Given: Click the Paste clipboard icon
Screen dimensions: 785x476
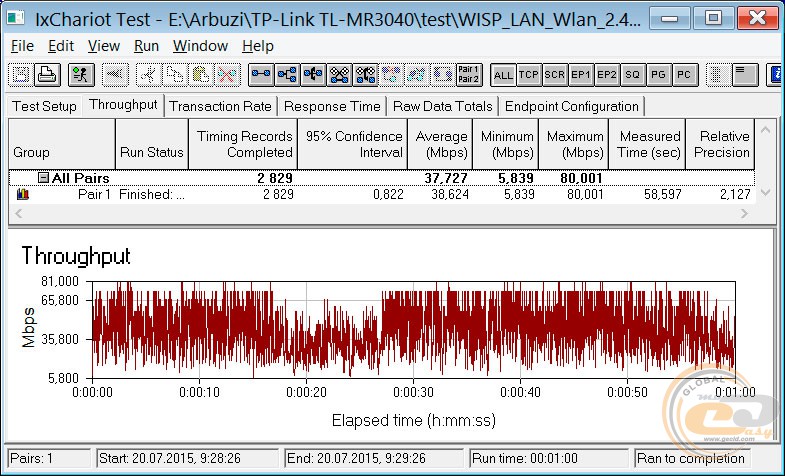Looking at the screenshot, I should [x=200, y=75].
